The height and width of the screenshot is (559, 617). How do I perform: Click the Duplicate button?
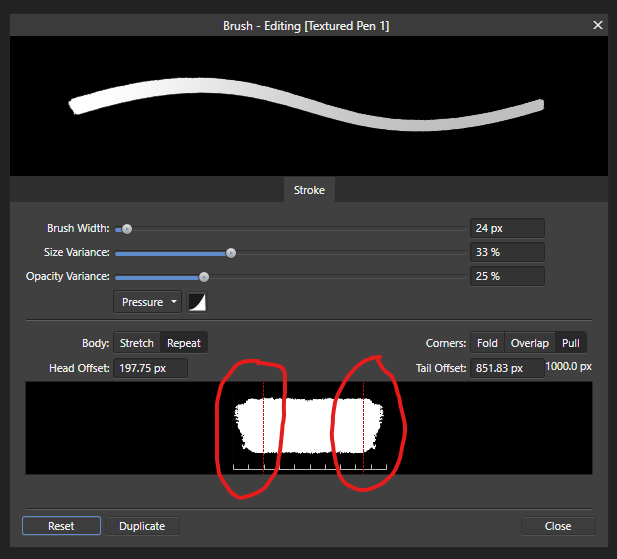coord(142,526)
